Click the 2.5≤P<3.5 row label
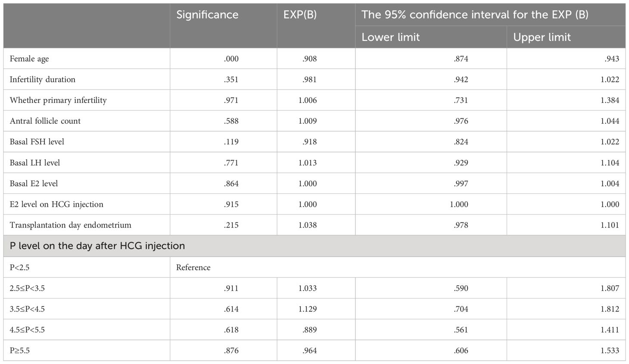 [27, 288]
